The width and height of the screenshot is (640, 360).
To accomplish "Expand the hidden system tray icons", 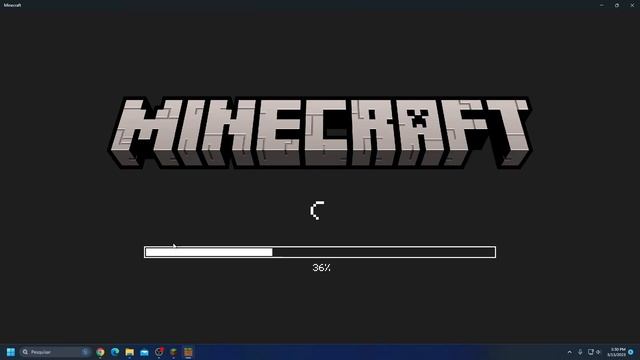I will coord(570,352).
